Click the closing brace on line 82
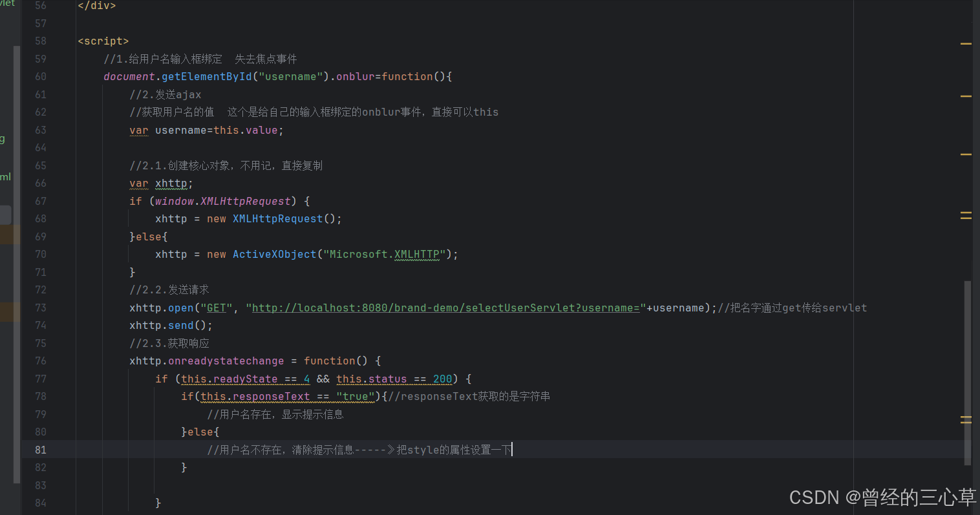The height and width of the screenshot is (515, 980). click(184, 467)
